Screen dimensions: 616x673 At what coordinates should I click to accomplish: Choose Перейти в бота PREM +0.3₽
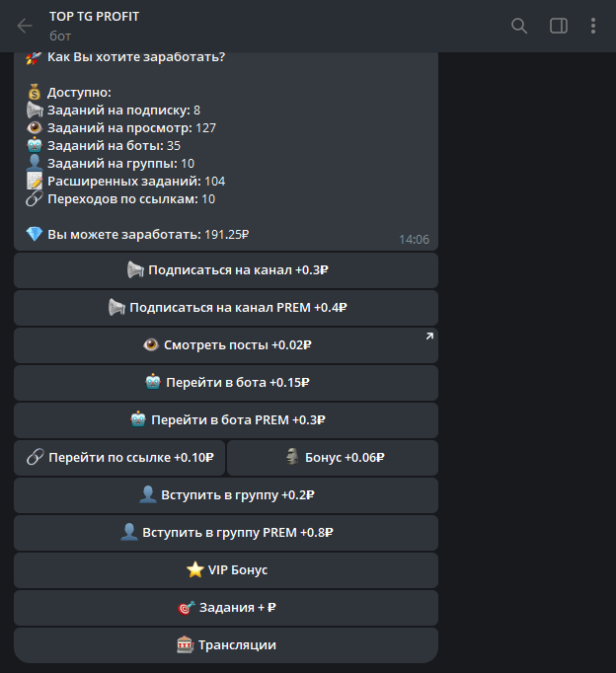click(x=226, y=420)
